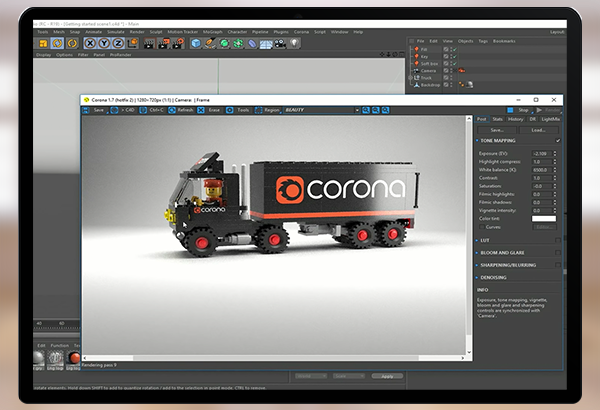Click the Ctrl+C copy button in VFB
The height and width of the screenshot is (410, 600).
coord(152,110)
